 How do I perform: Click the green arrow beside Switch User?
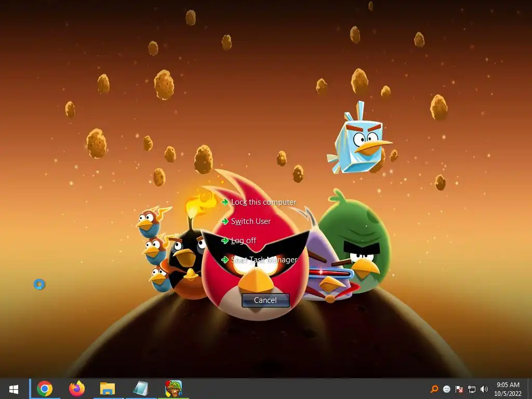[x=224, y=221]
